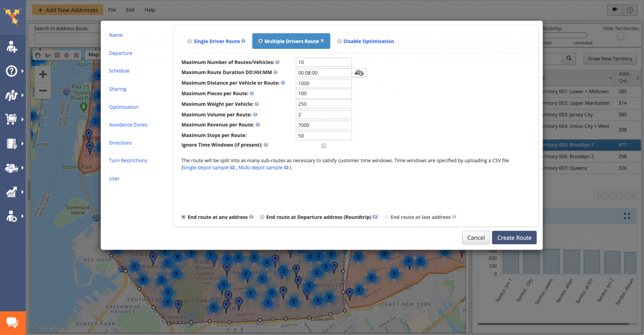Toggle the Hide Territories switch

click(622, 36)
